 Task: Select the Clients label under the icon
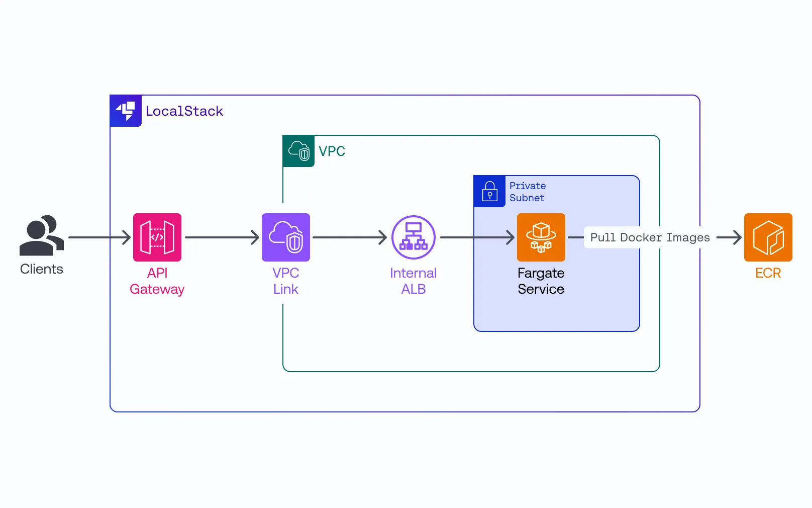(x=41, y=269)
